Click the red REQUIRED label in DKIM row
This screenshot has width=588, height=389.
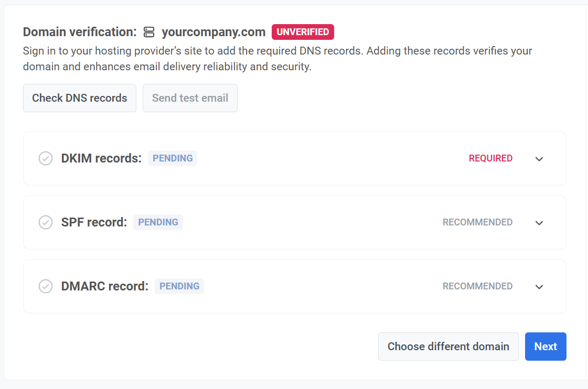(490, 158)
